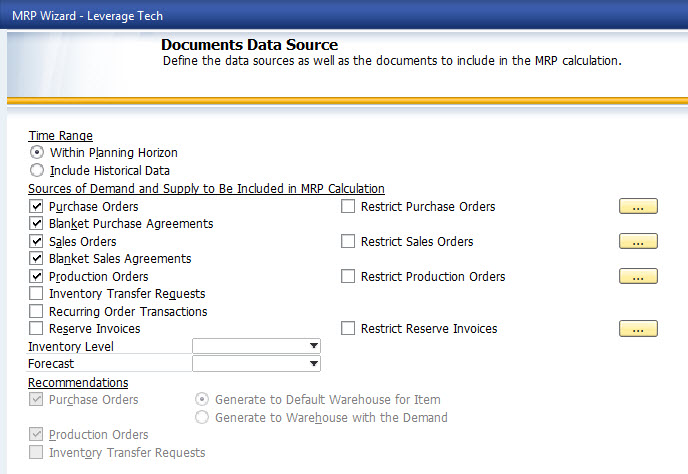Image resolution: width=688 pixels, height=474 pixels.
Task: Disable Blanket Sales Agreements checkbox
Action: 37,259
